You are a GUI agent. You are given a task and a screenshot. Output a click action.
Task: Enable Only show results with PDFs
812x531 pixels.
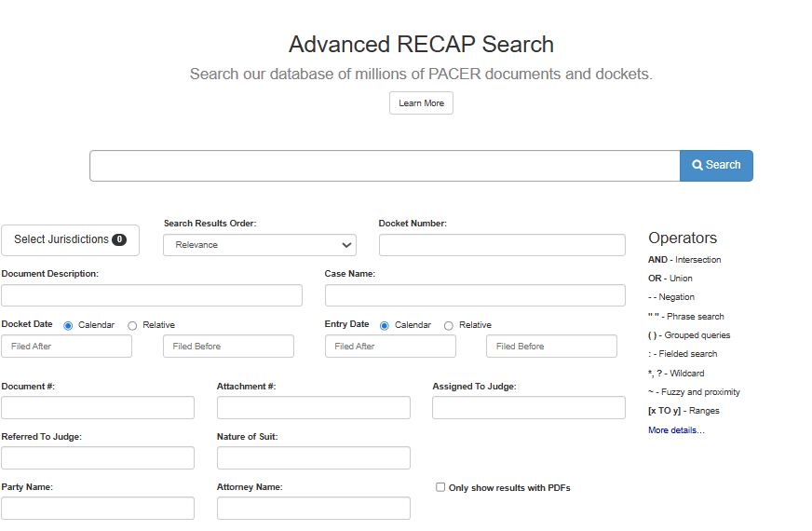[440, 487]
